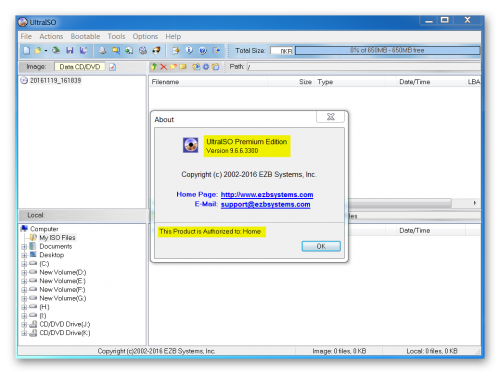Click the Path input field
This screenshot has width=500, height=374.
tap(364, 67)
